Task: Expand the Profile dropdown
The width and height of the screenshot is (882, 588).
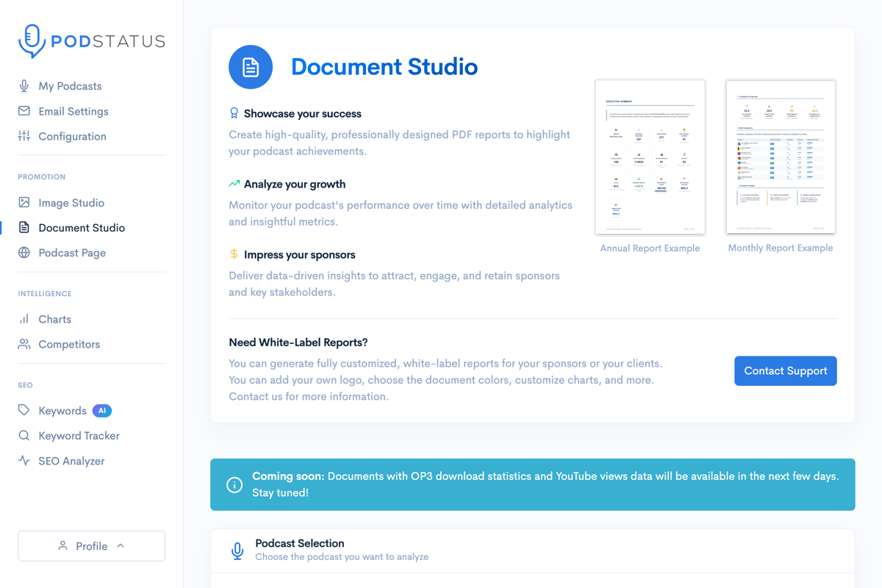Action: click(x=119, y=546)
